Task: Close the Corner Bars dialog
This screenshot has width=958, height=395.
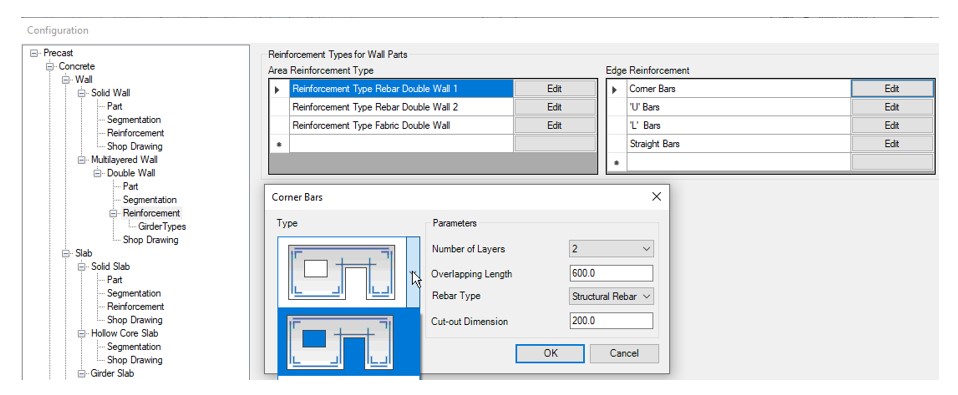Action: pyautogui.click(x=656, y=197)
